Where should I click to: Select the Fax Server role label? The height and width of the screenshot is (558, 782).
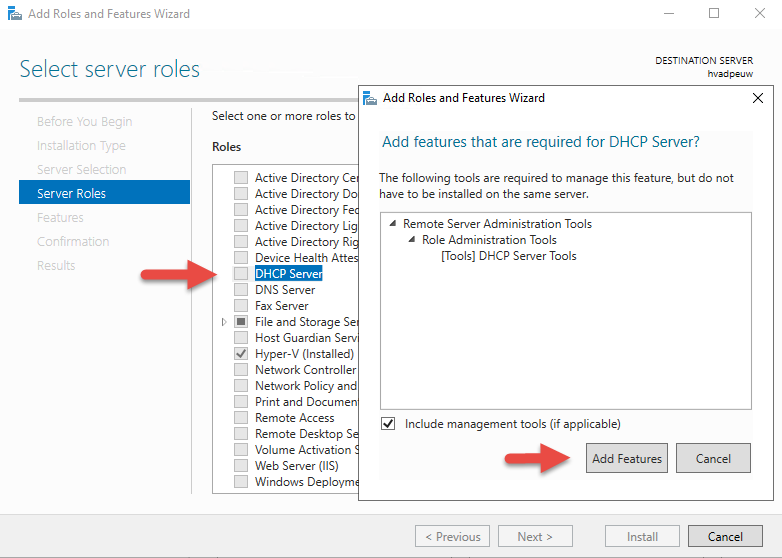[x=282, y=306]
